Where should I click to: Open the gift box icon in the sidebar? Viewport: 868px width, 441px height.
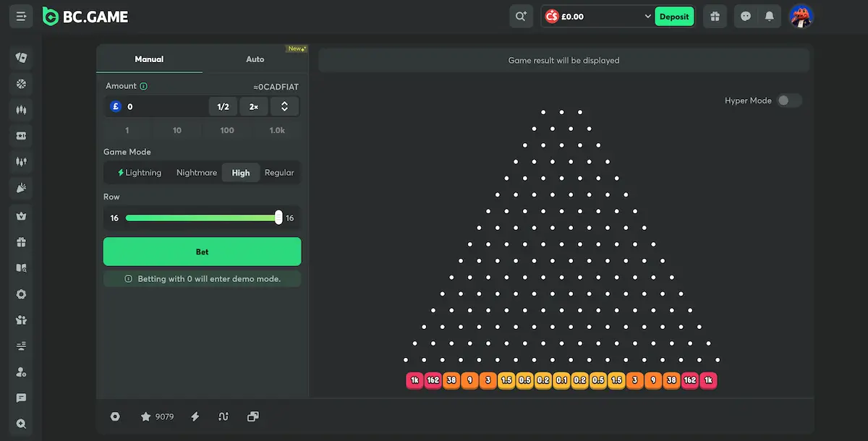coord(21,242)
